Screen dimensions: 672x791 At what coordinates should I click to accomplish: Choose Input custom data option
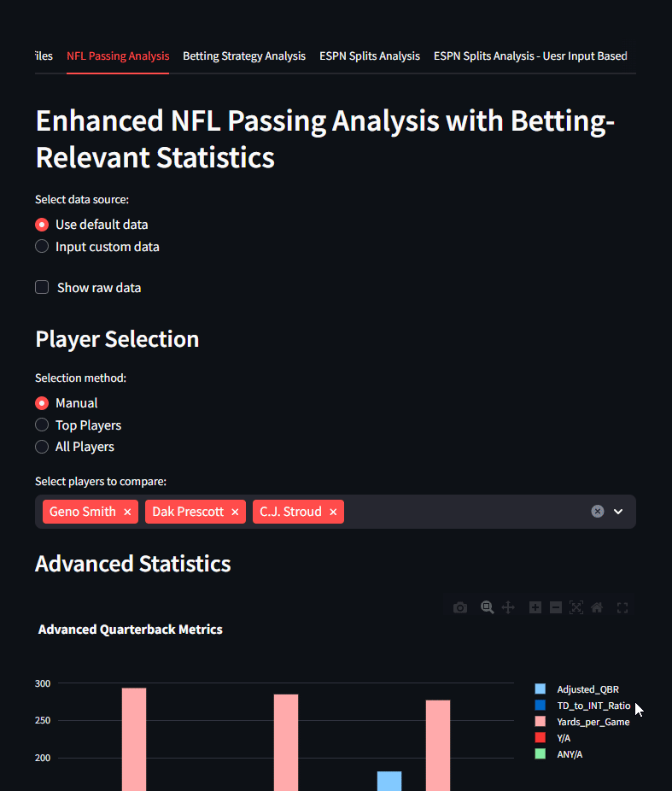[x=42, y=246]
